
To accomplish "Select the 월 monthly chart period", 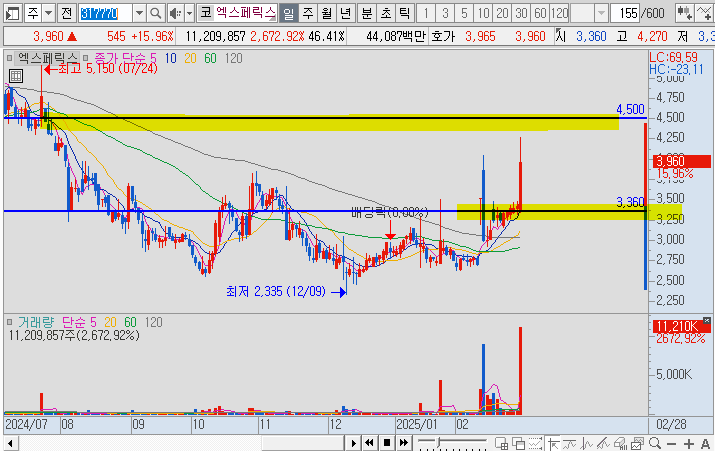I will (326, 13).
